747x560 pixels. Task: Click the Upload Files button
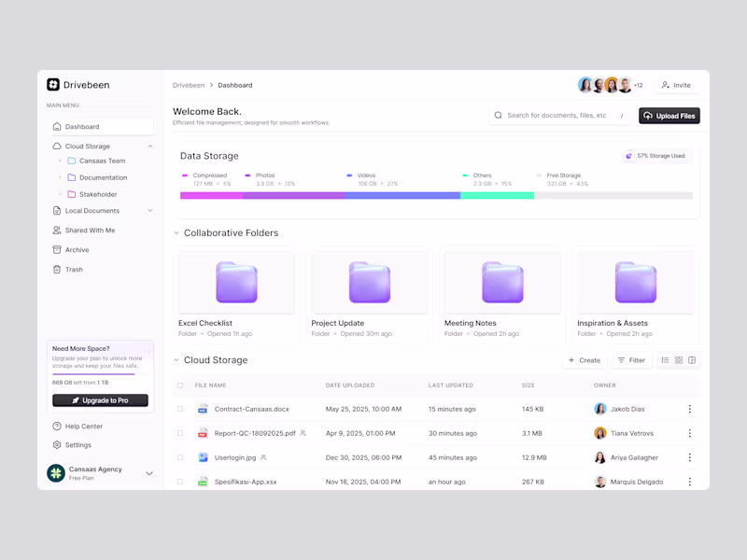(x=669, y=115)
